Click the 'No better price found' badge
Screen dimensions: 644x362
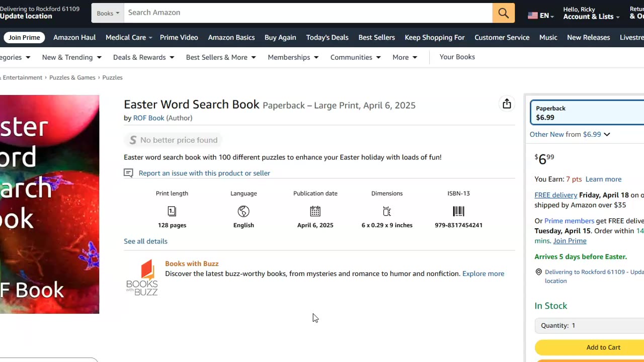coord(174,140)
